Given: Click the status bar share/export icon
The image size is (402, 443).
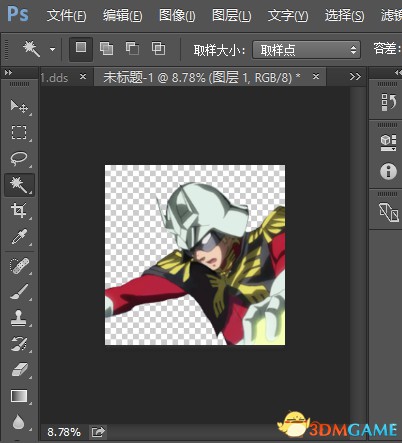Looking at the screenshot, I should [98, 432].
